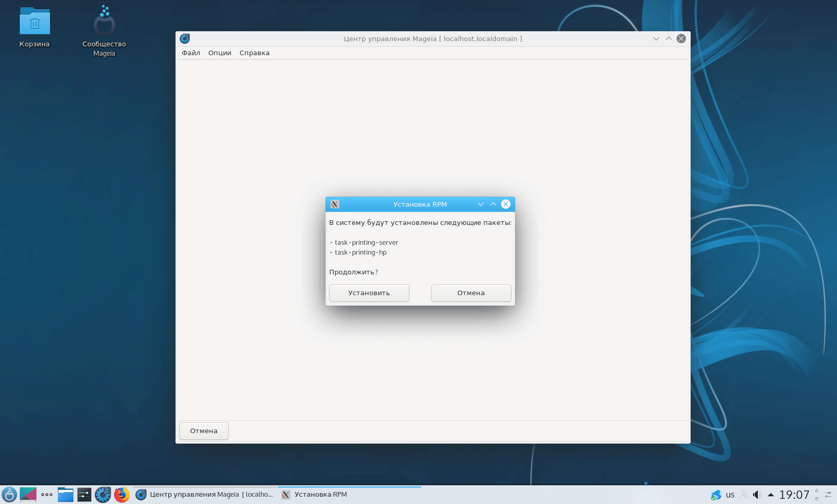
Task: Click the 'В систему будут установлены' message
Action: point(420,223)
